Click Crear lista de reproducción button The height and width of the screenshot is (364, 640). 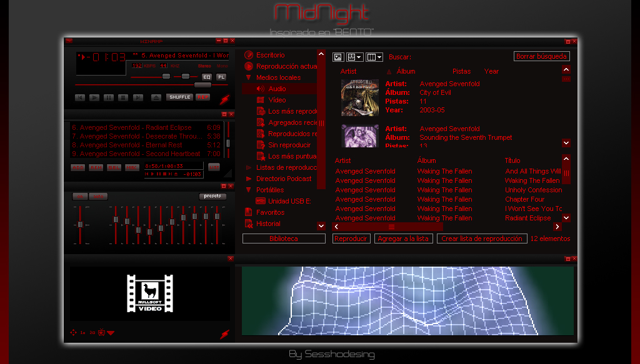click(482, 239)
